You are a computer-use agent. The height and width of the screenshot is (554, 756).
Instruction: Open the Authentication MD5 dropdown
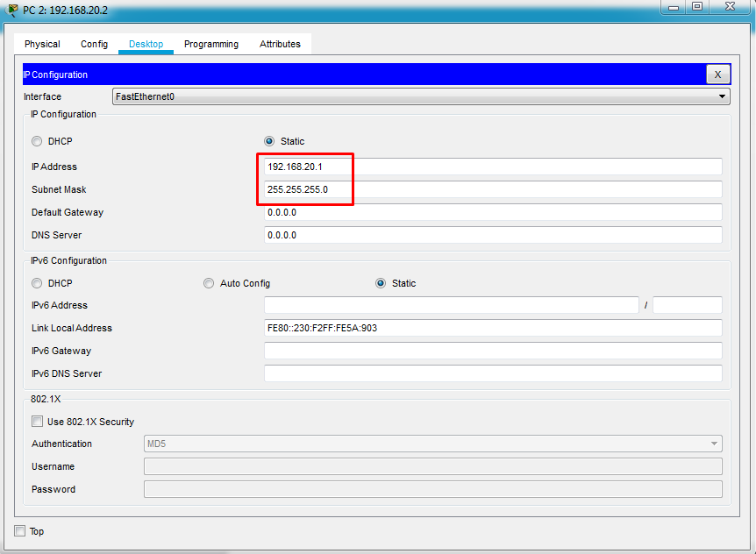tap(433, 444)
